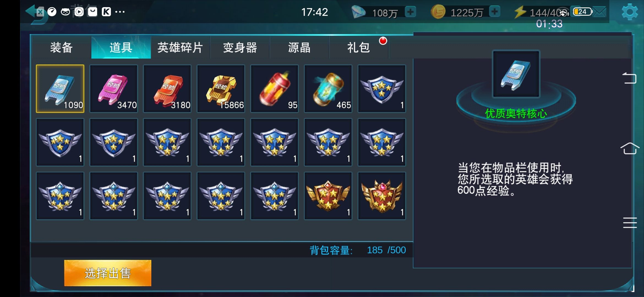Click the 选择出售 sell button

click(x=108, y=273)
